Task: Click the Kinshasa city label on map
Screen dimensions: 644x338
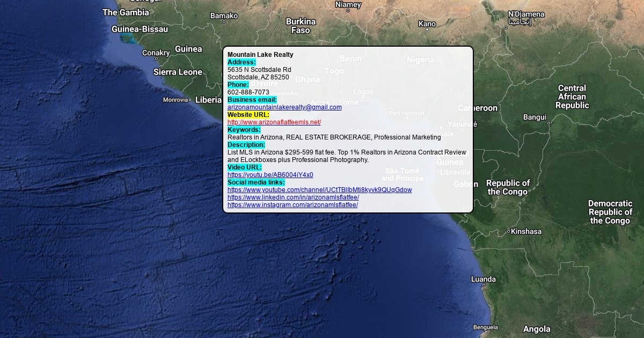Action: click(x=526, y=232)
